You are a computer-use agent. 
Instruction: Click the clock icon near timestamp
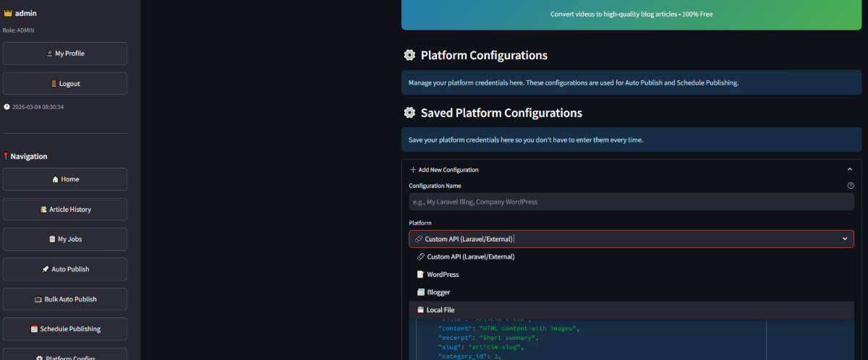click(x=7, y=107)
